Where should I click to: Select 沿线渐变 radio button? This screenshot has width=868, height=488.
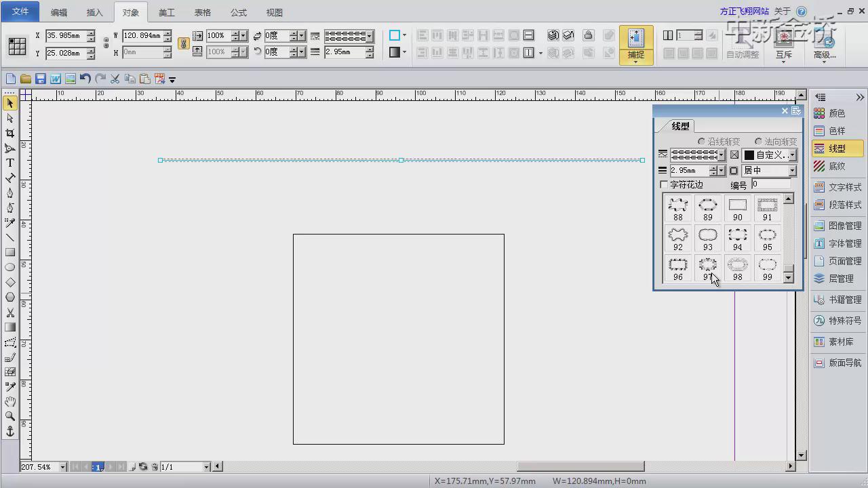701,142
